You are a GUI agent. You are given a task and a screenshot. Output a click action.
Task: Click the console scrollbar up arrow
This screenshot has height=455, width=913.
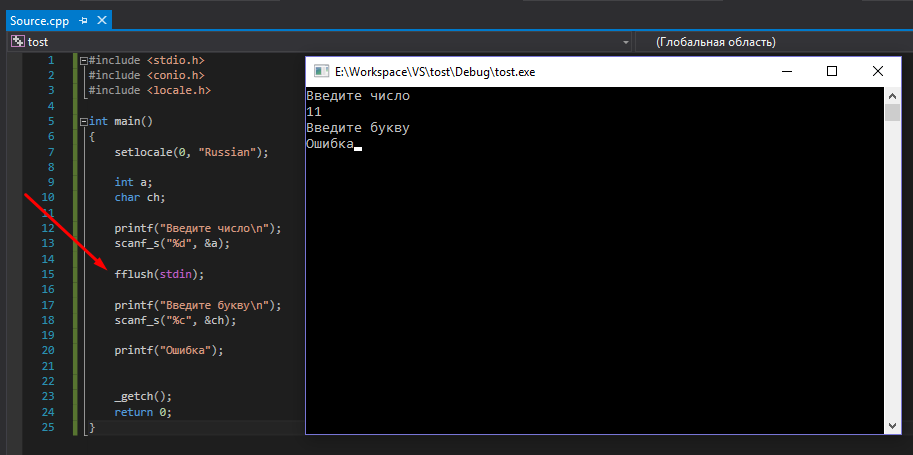892,95
